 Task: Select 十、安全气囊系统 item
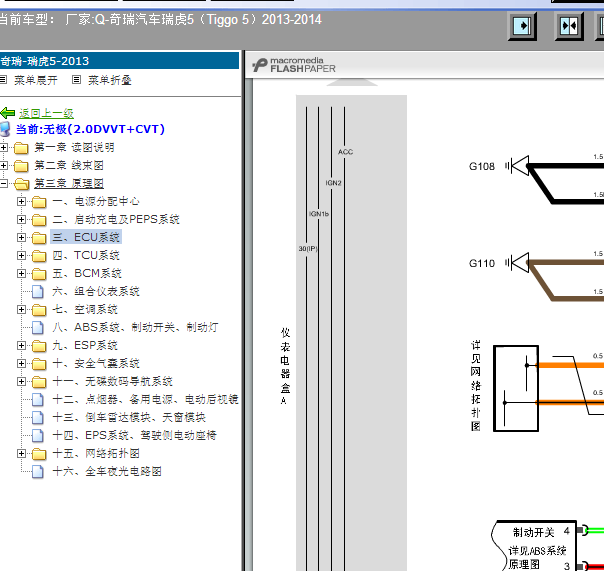(96, 363)
